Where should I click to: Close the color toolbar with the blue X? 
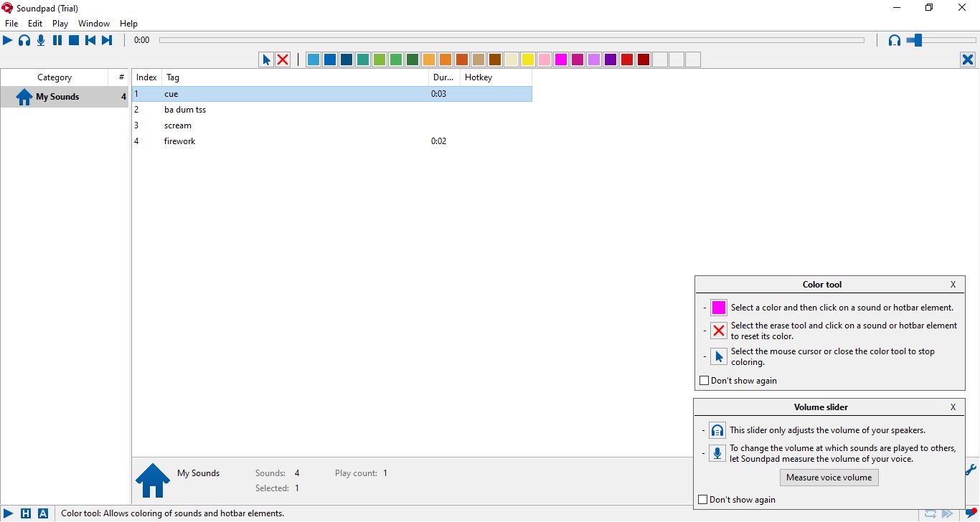[968, 60]
